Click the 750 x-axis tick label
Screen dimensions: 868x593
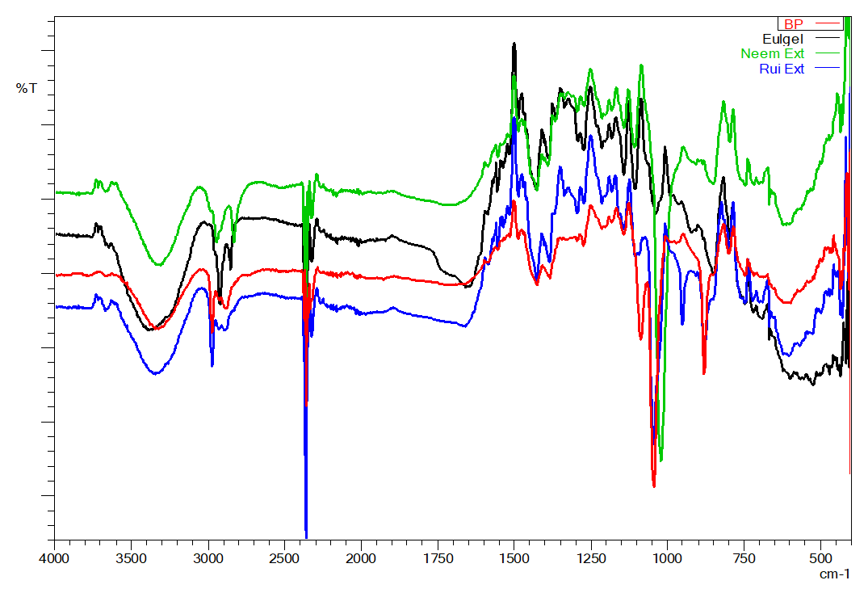click(744, 558)
